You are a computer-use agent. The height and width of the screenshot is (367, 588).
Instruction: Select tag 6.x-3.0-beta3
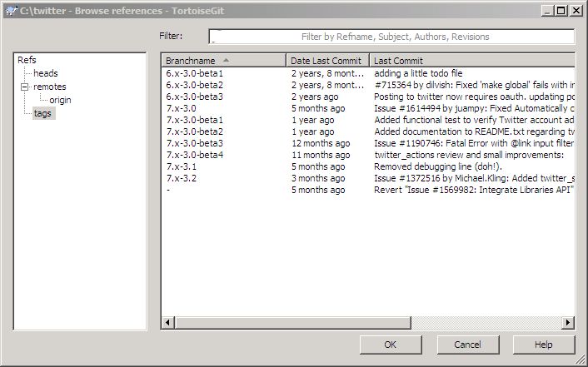(x=194, y=97)
